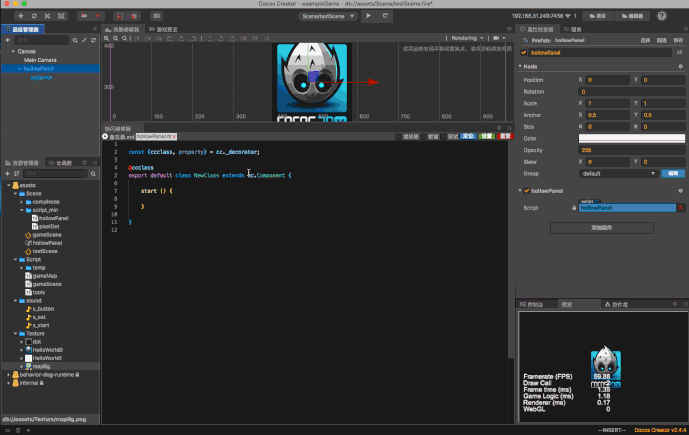Viewport: 689px width, 435px height.
Task: Collapse the hollowPanel node in hierarchy
Action: coord(19,69)
